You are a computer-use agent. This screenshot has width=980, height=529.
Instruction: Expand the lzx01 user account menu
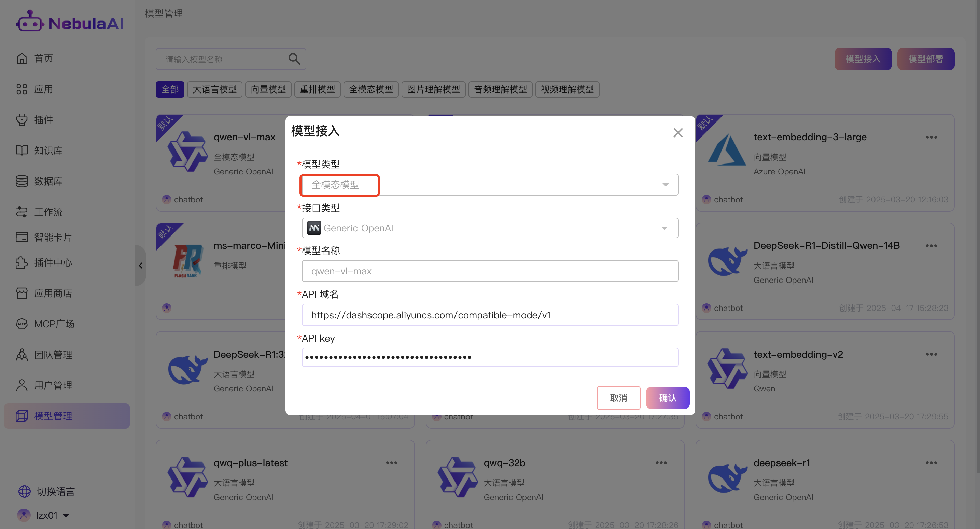coord(66,516)
